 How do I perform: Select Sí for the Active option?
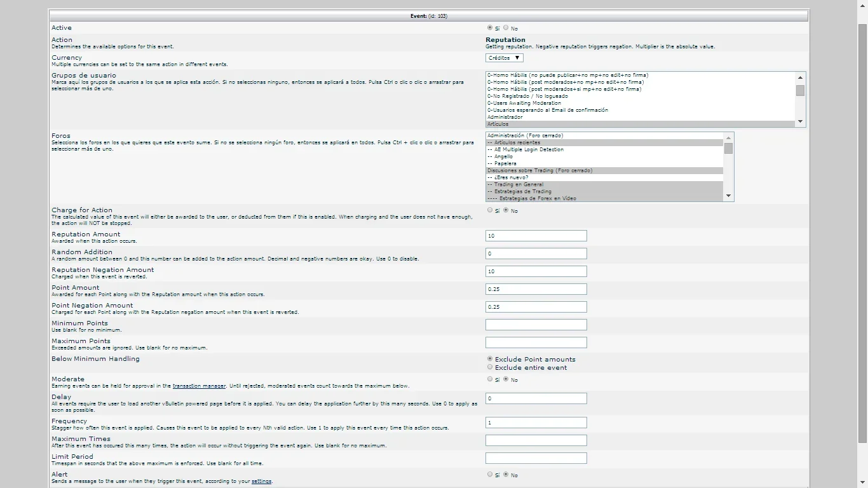click(490, 28)
